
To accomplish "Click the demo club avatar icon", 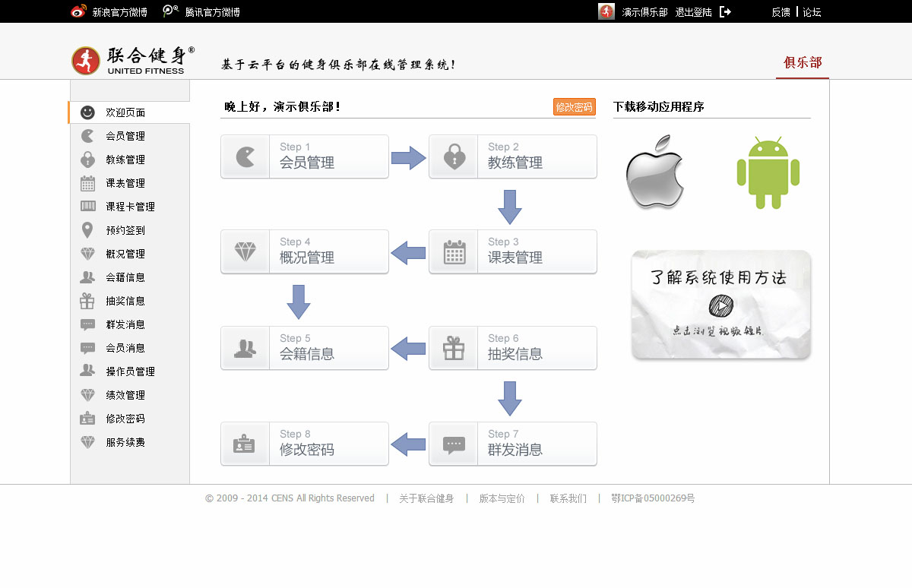I will (606, 11).
